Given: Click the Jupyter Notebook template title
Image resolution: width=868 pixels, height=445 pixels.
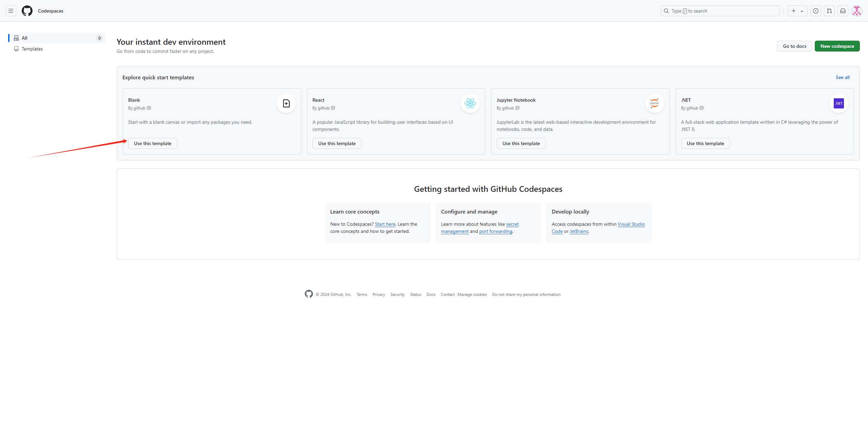Looking at the screenshot, I should click(516, 100).
